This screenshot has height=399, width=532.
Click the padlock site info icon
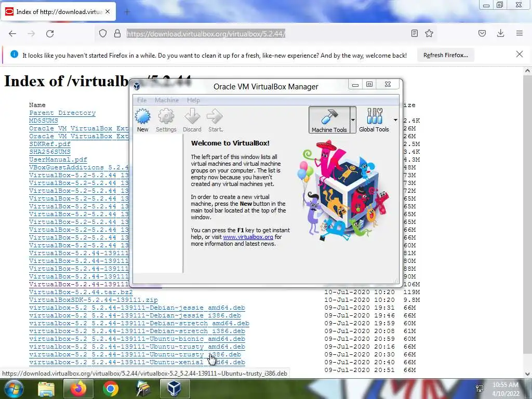pyautogui.click(x=117, y=34)
